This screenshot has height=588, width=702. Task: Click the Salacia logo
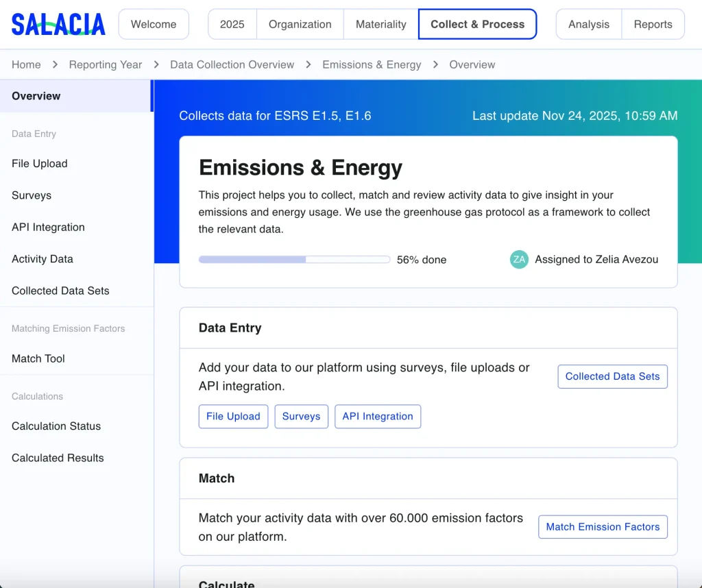(x=58, y=24)
